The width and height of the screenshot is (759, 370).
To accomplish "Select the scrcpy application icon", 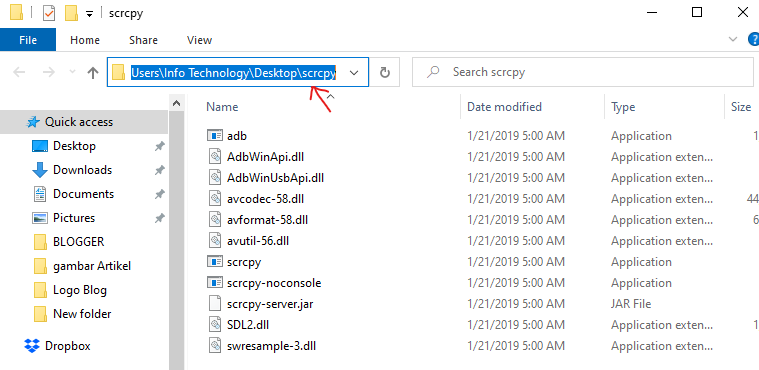I will click(x=214, y=262).
